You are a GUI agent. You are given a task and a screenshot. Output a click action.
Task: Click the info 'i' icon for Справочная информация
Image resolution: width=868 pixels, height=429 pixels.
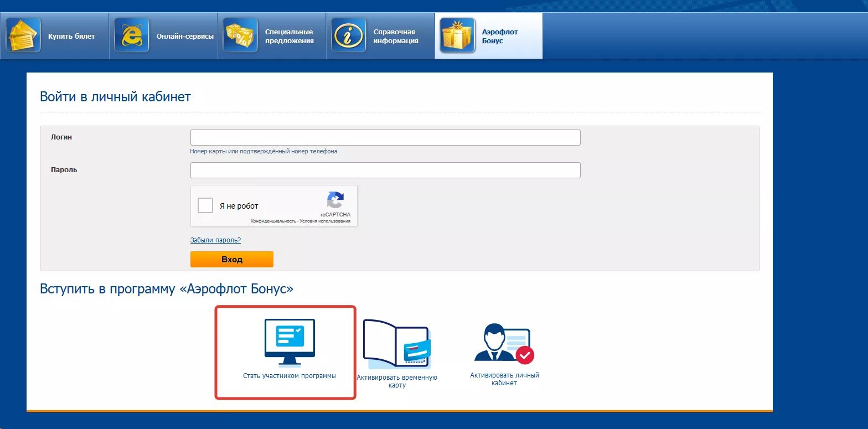pyautogui.click(x=349, y=35)
